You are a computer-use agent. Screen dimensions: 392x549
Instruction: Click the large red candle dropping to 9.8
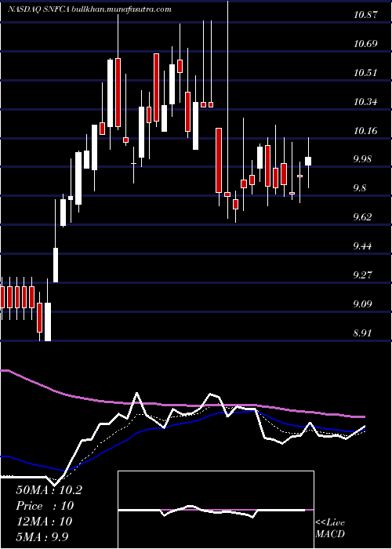click(219, 160)
